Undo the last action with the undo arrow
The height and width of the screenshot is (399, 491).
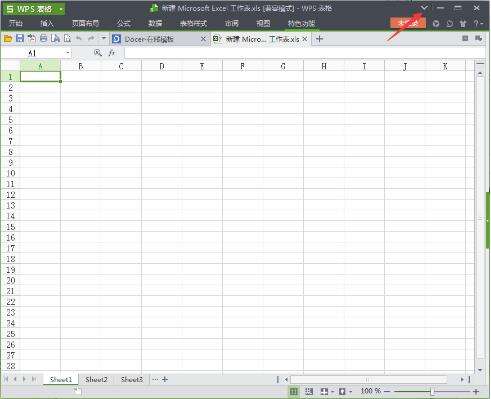(79, 39)
